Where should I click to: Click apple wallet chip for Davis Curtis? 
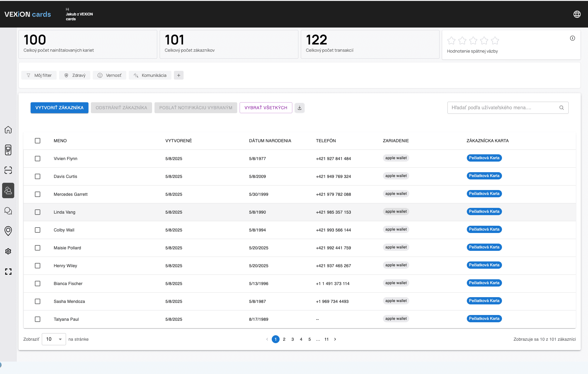click(396, 176)
